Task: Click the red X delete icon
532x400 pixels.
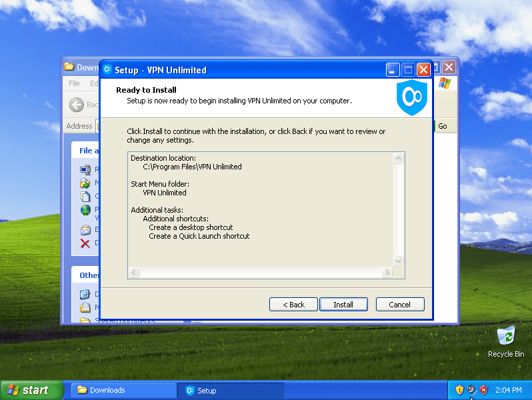Action: pos(85,243)
